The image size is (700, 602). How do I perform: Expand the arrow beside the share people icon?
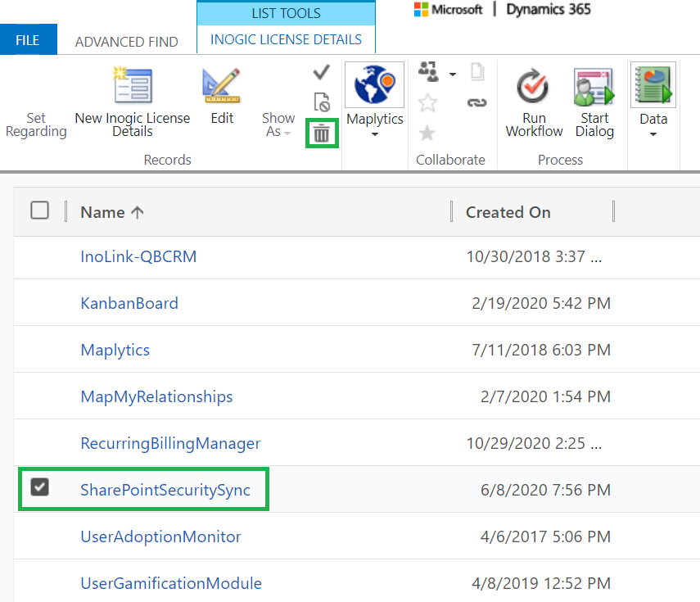tap(453, 75)
